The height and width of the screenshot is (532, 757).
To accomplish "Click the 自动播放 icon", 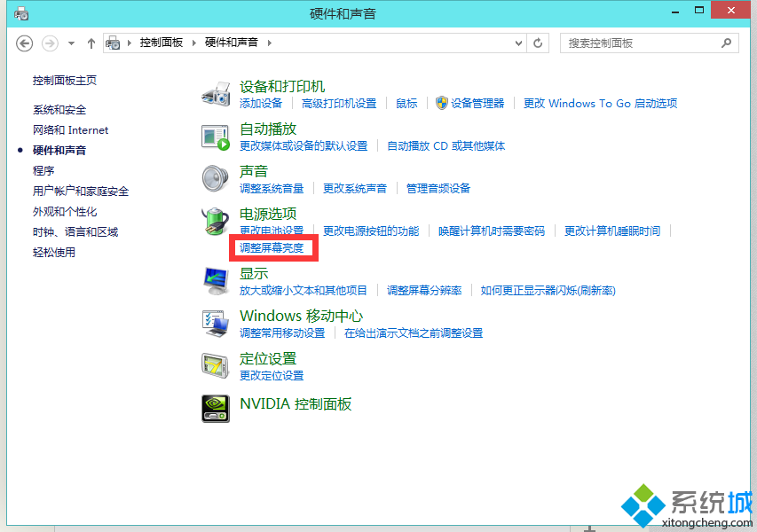I will 216,137.
